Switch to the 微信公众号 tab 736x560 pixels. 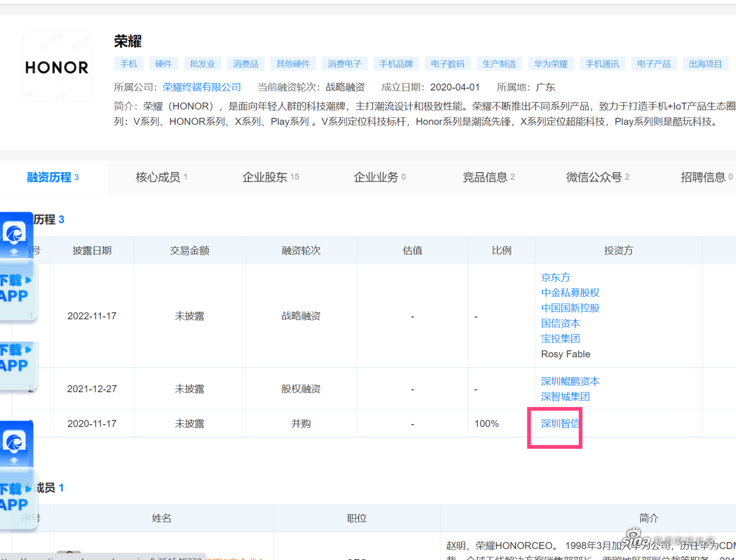[x=598, y=177]
